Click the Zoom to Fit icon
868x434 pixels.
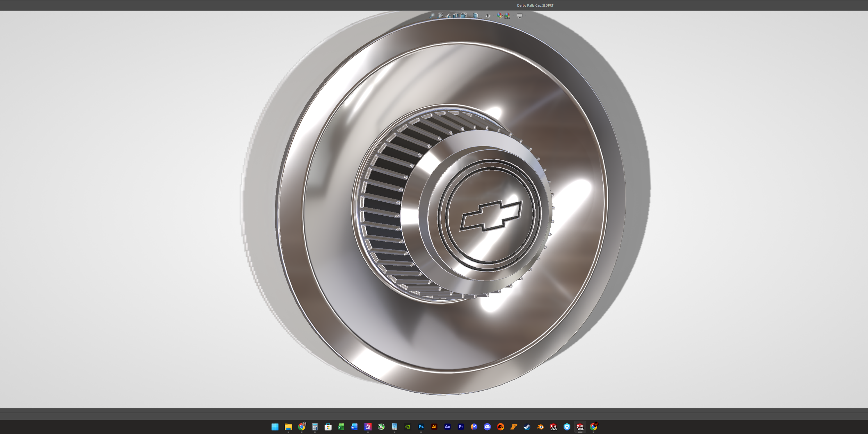(432, 16)
